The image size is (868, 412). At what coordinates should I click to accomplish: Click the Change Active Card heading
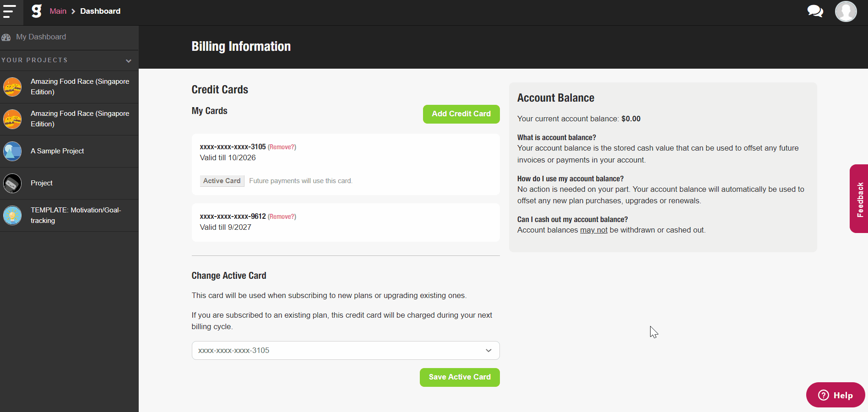(x=229, y=276)
